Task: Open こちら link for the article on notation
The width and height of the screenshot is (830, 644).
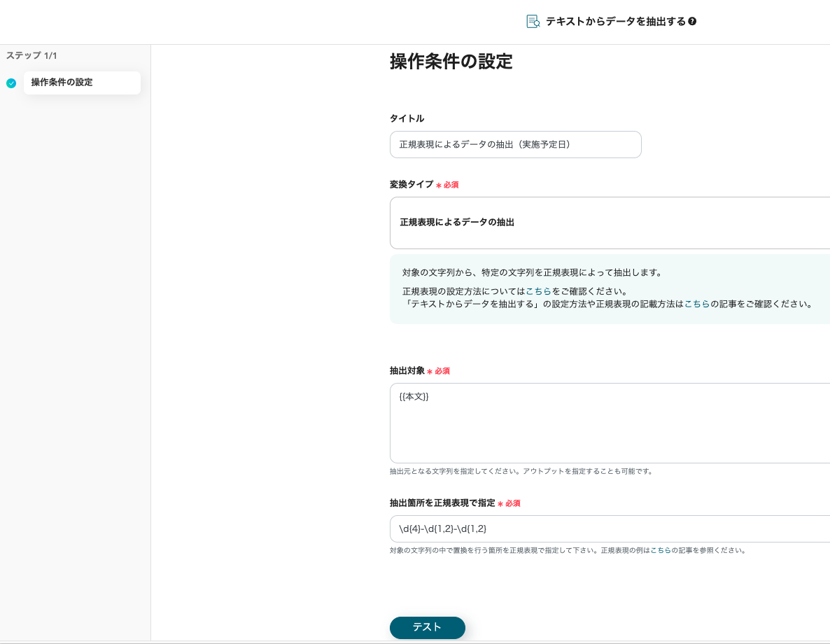Action: coord(696,304)
